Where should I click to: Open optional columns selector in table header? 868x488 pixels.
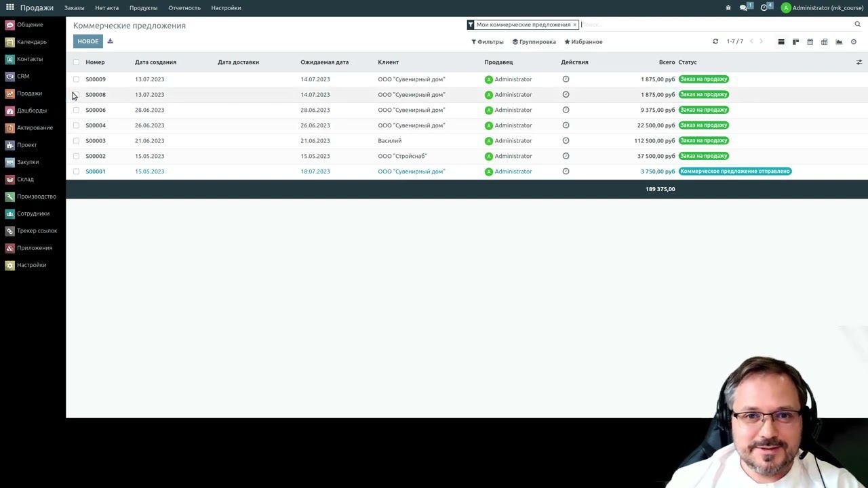[859, 62]
